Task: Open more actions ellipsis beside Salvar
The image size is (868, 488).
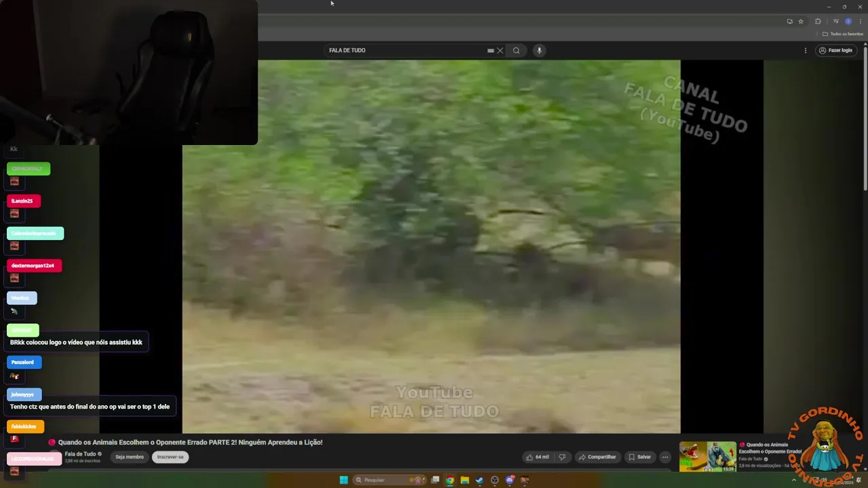Action: pyautogui.click(x=665, y=457)
